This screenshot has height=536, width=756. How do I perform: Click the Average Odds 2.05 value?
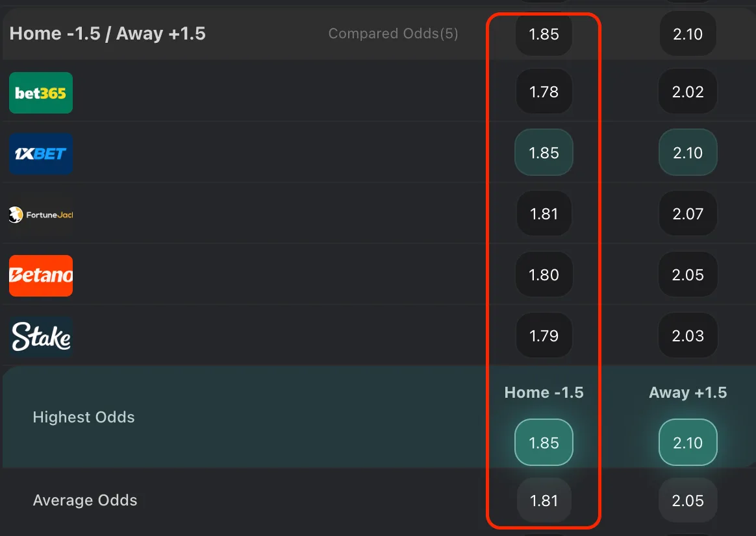pos(687,500)
